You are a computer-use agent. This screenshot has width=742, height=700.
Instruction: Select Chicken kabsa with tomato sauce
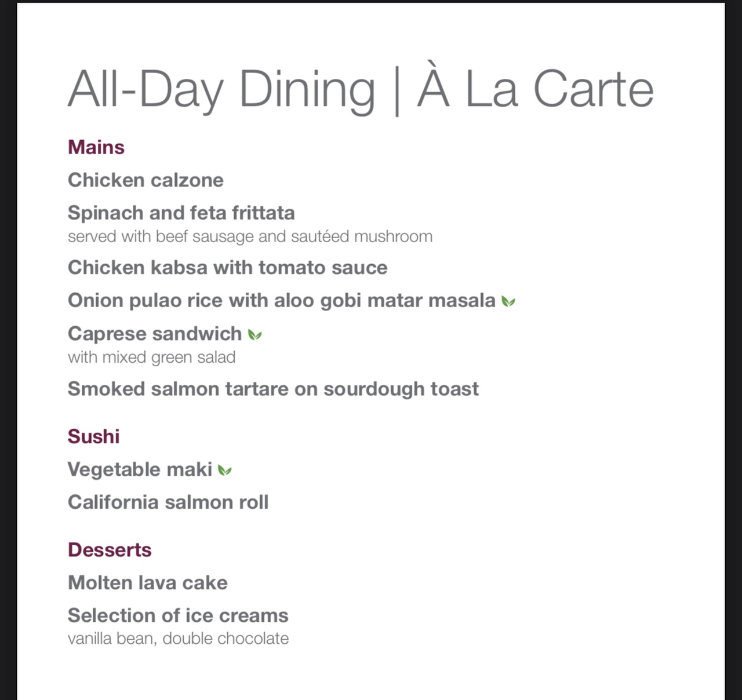[227, 268]
